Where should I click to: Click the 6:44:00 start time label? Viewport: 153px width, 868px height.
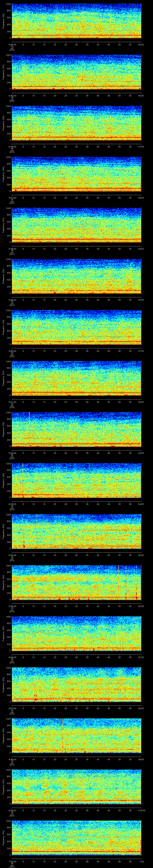12,44
